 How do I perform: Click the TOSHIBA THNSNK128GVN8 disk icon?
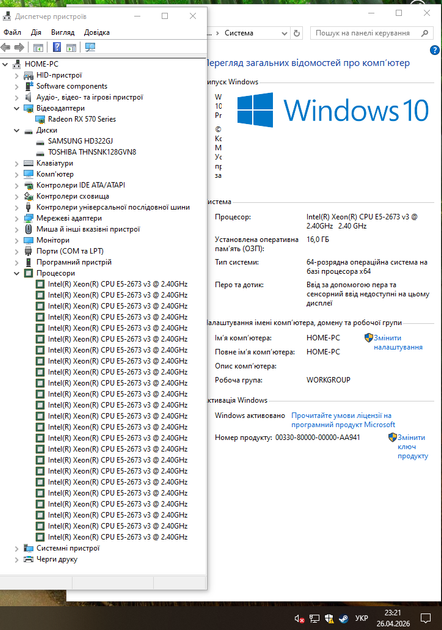[x=40, y=153]
